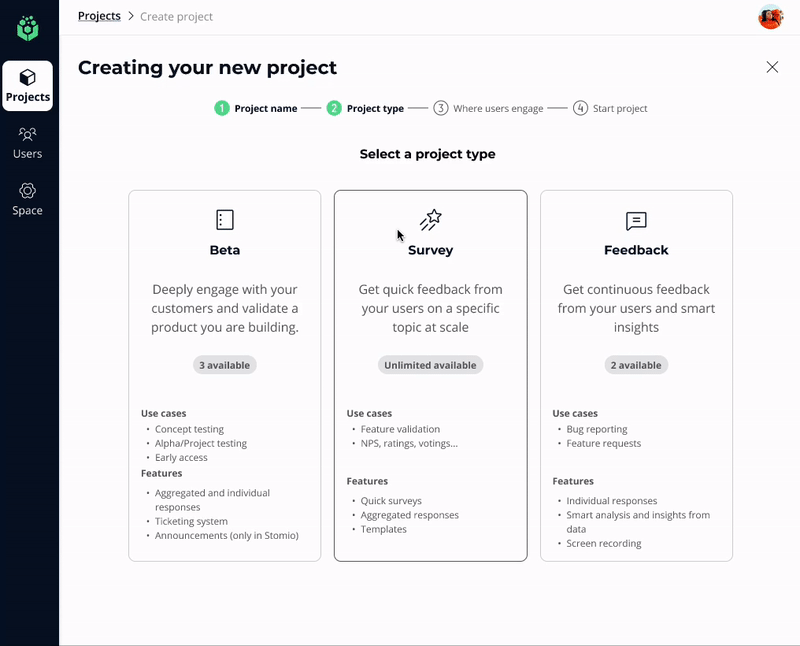Open the Projects breadcrumb link
The image size is (800, 646).
[99, 15]
